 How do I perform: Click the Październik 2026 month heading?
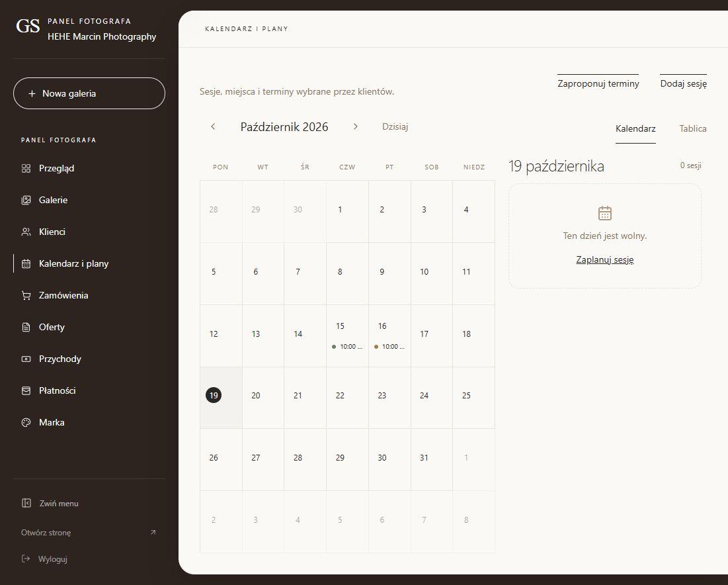284,127
